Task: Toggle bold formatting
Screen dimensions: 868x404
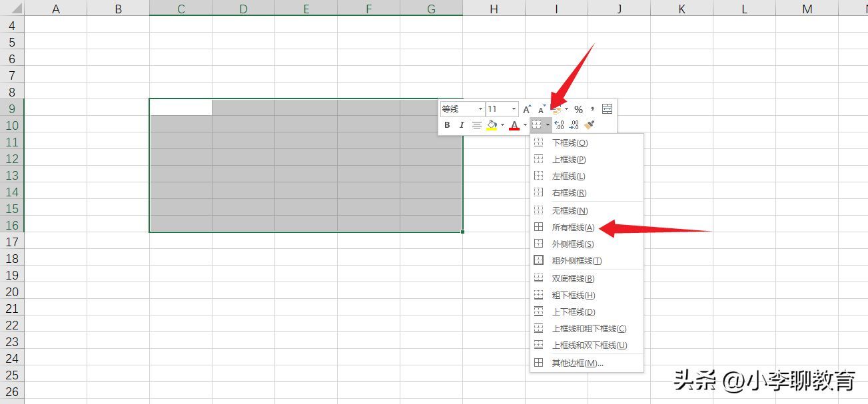Action: click(447, 124)
